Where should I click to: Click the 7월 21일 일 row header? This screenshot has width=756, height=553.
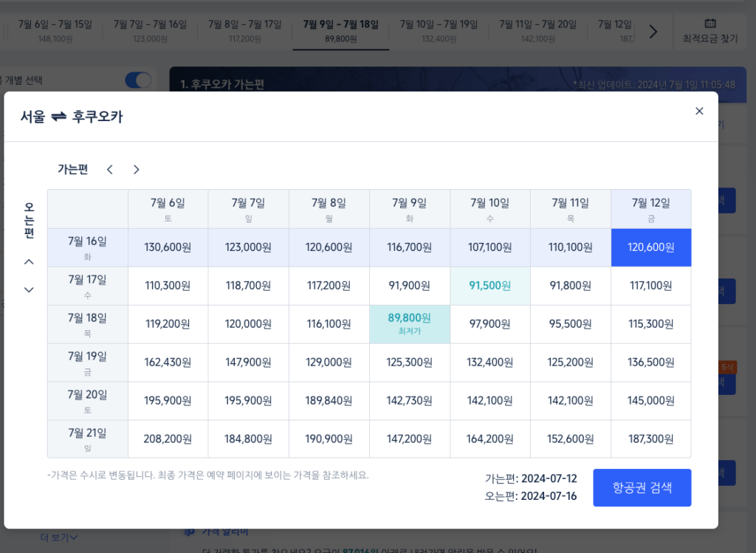pyautogui.click(x=88, y=439)
